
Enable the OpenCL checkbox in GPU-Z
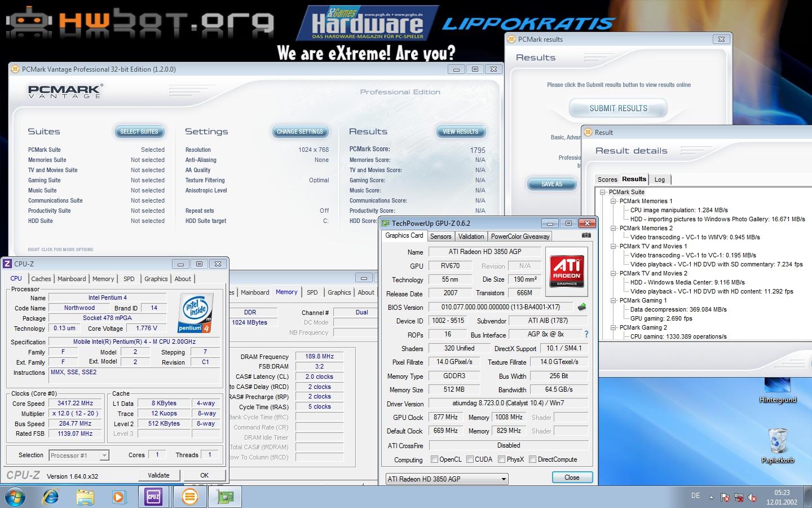[x=434, y=459]
